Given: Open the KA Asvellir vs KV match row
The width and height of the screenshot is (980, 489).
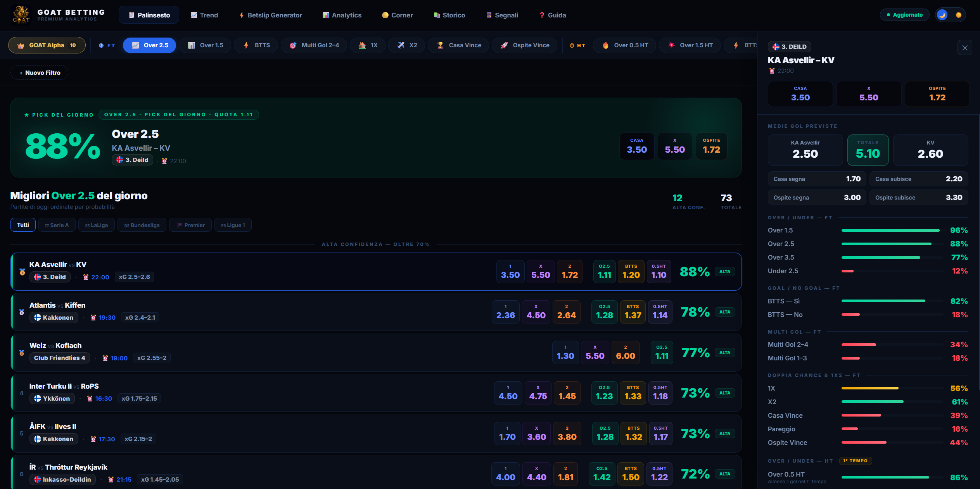Looking at the screenshot, I should pyautogui.click(x=376, y=272).
